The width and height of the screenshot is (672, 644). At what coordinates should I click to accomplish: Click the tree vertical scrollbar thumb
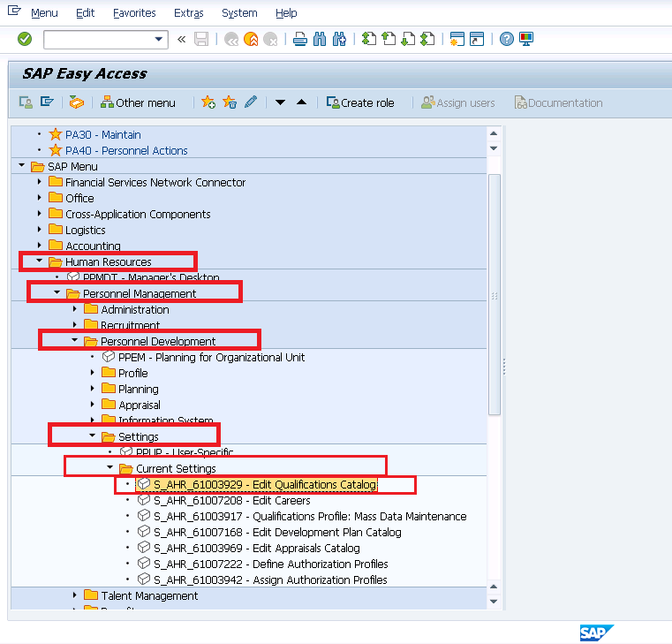click(495, 294)
